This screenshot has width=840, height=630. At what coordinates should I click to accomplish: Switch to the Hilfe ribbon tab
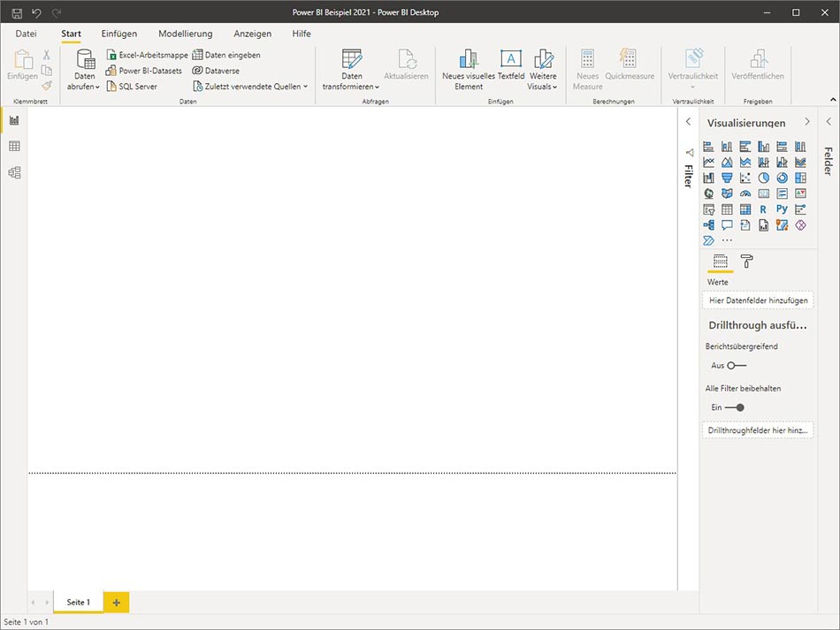pyautogui.click(x=301, y=34)
